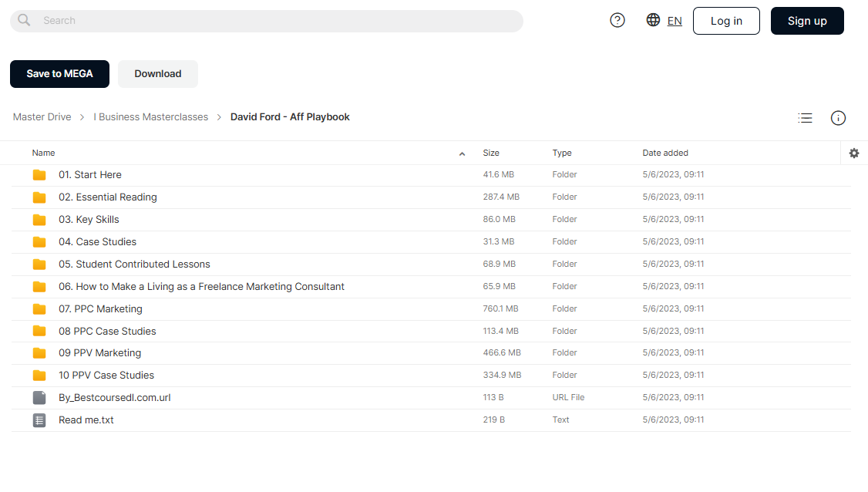
Task: Click folder icon of 03. Key Skills
Action: pos(39,220)
